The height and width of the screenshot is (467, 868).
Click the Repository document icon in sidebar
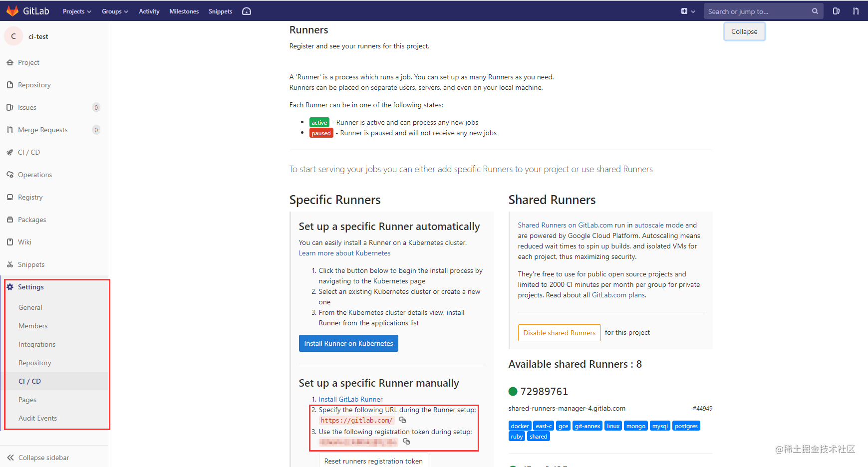[x=10, y=85]
